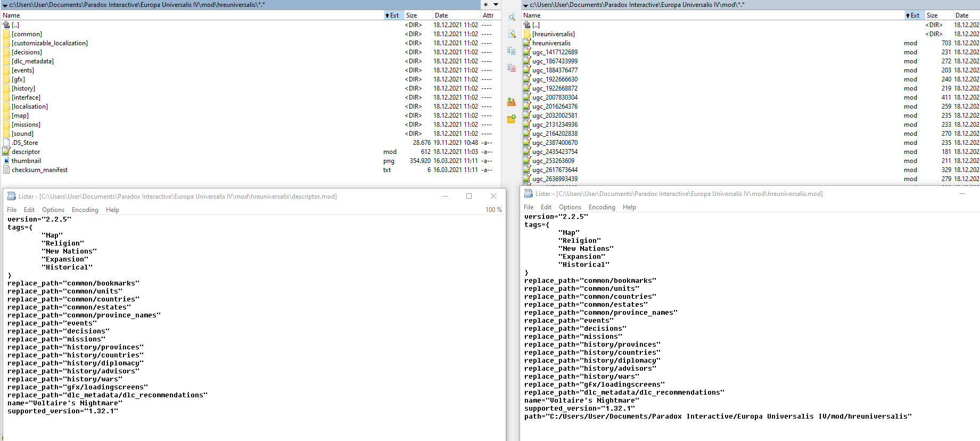Viewport: 980px width, 441px height.
Task: Select the [common] folder icon in left panel
Action: pos(6,34)
